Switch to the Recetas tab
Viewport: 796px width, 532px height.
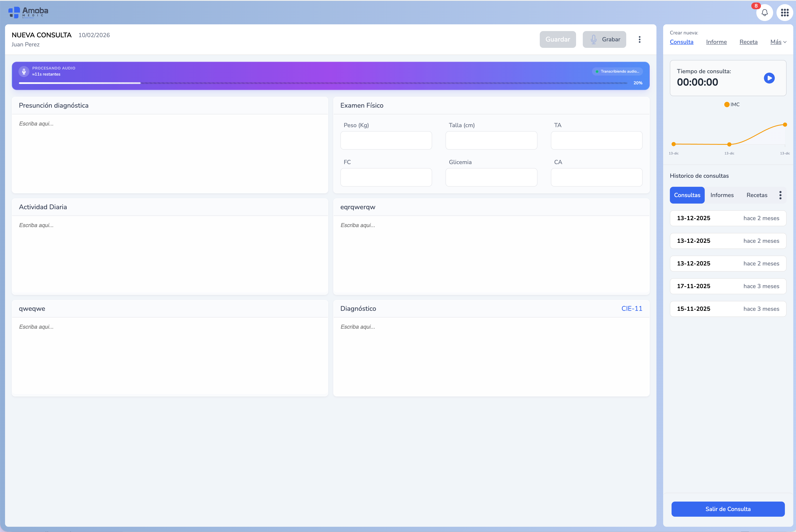point(757,195)
